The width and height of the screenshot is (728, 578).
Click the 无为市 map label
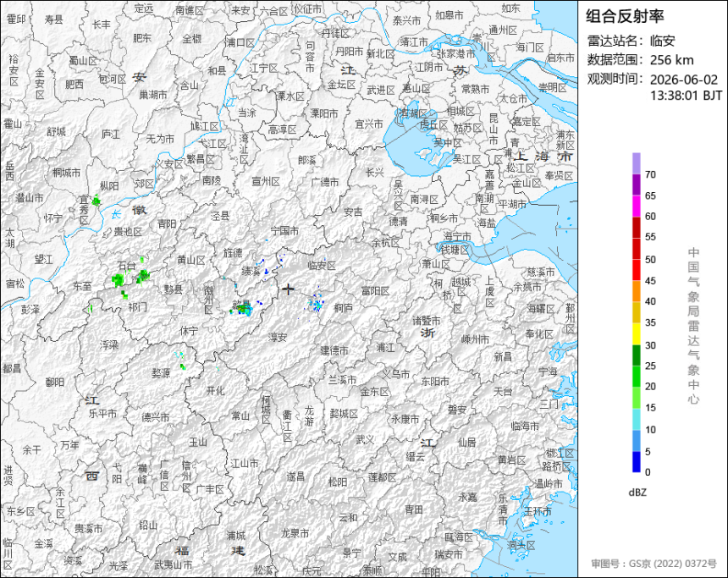160,138
